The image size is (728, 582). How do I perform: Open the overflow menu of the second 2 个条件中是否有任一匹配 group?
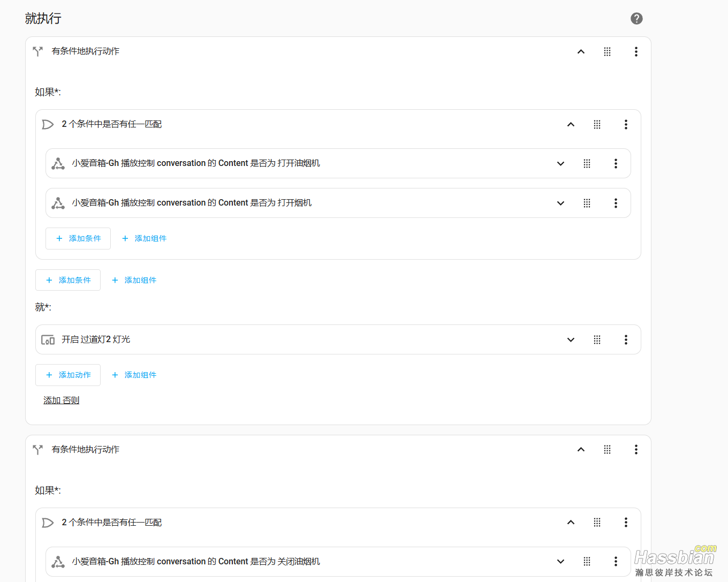[x=626, y=523]
